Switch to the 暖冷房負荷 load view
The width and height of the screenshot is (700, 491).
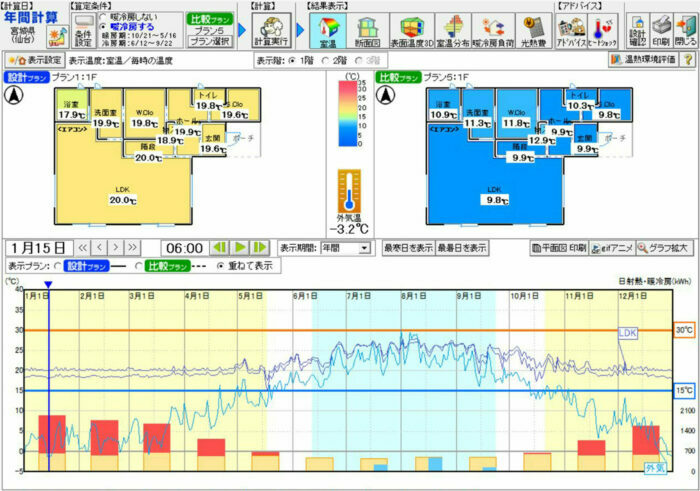(x=493, y=30)
